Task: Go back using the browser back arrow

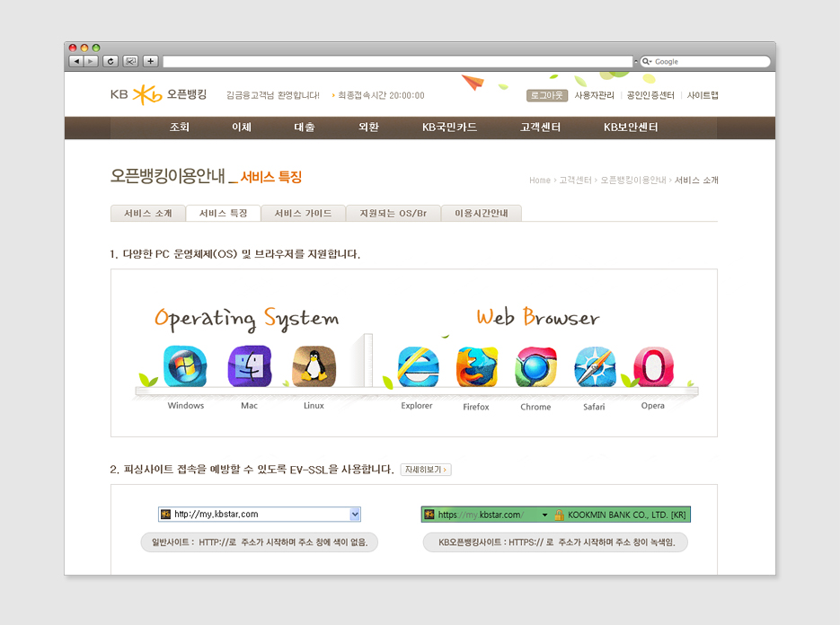Action: pyautogui.click(x=76, y=61)
